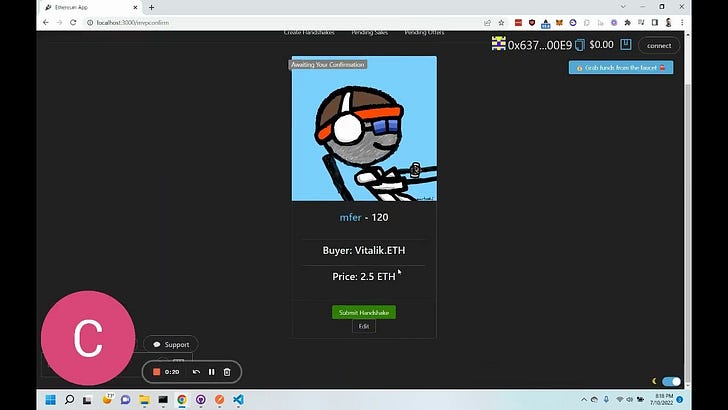This screenshot has width=728, height=410.
Task: Open the chat app taskbar icon
Action: pos(125,399)
